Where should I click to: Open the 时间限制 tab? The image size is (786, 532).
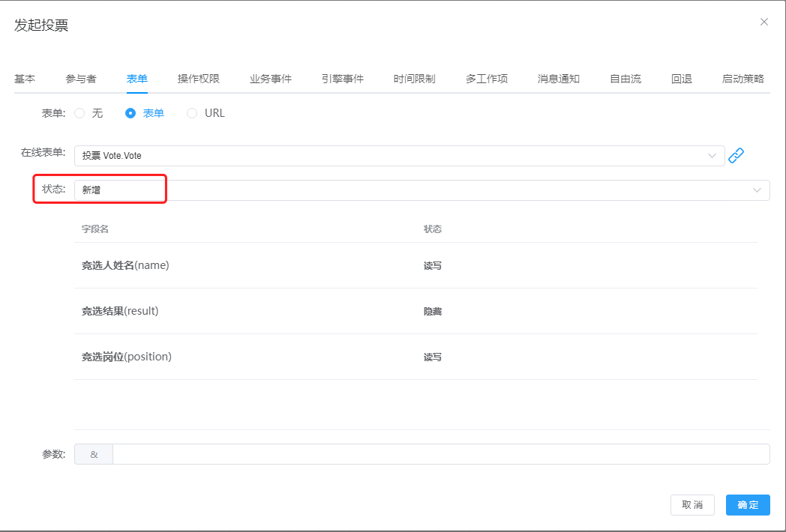coord(415,79)
